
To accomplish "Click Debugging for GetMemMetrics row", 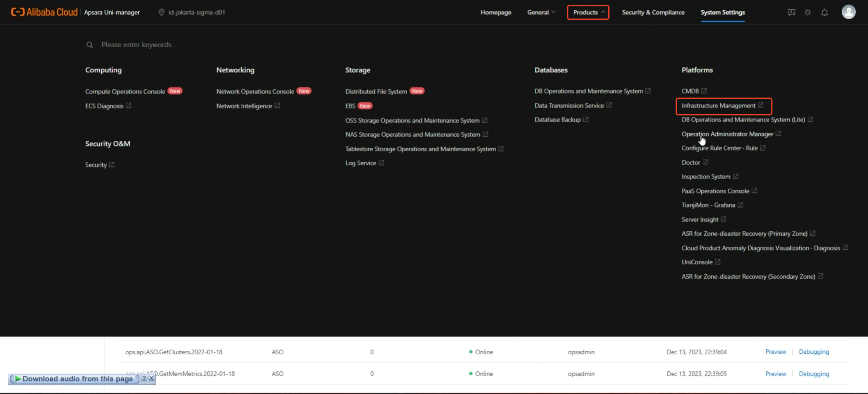I will 814,374.
